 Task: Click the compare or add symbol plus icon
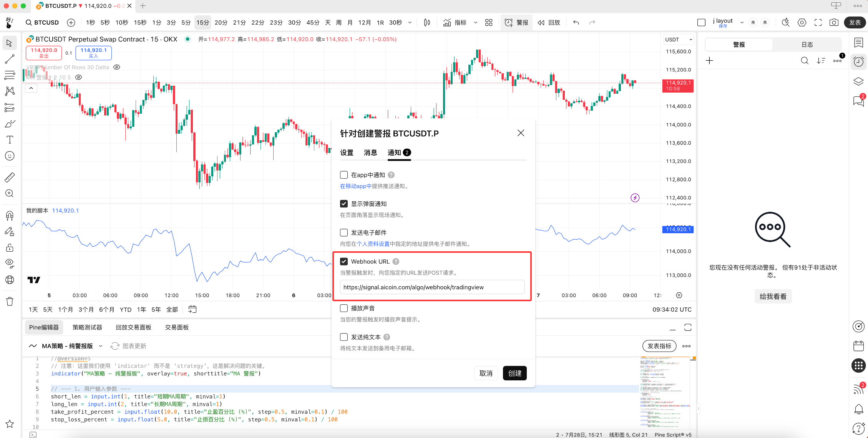click(x=71, y=23)
